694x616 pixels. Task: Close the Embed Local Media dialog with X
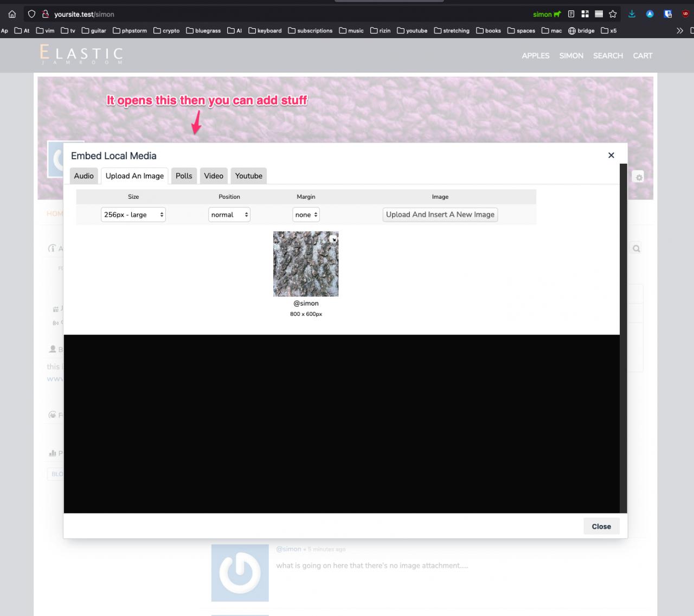[611, 155]
